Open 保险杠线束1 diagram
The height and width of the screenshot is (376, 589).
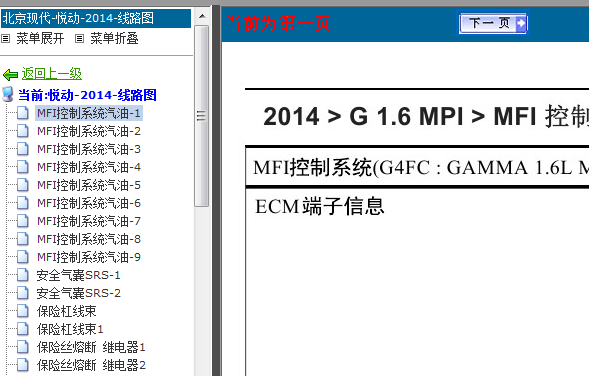point(70,329)
